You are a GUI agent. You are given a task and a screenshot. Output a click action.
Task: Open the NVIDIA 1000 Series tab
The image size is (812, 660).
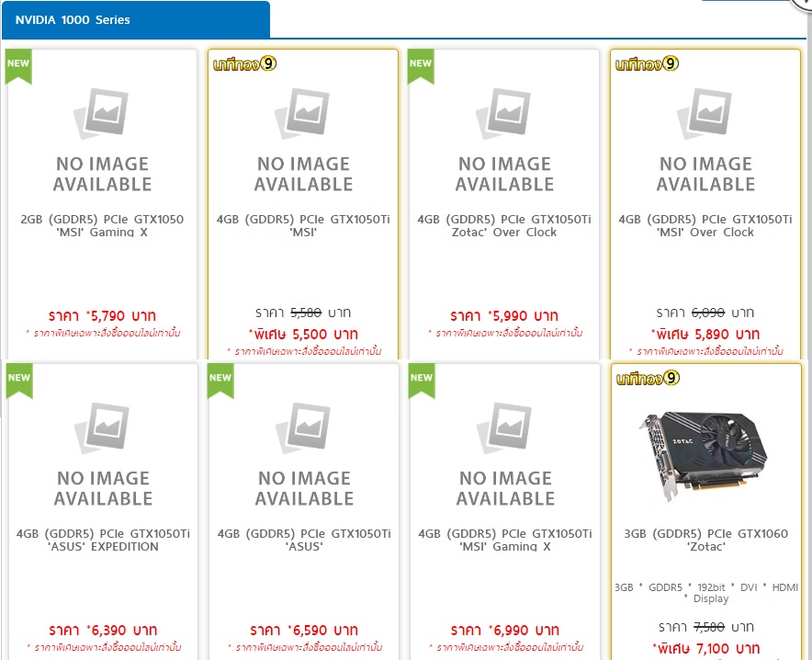tap(136, 19)
